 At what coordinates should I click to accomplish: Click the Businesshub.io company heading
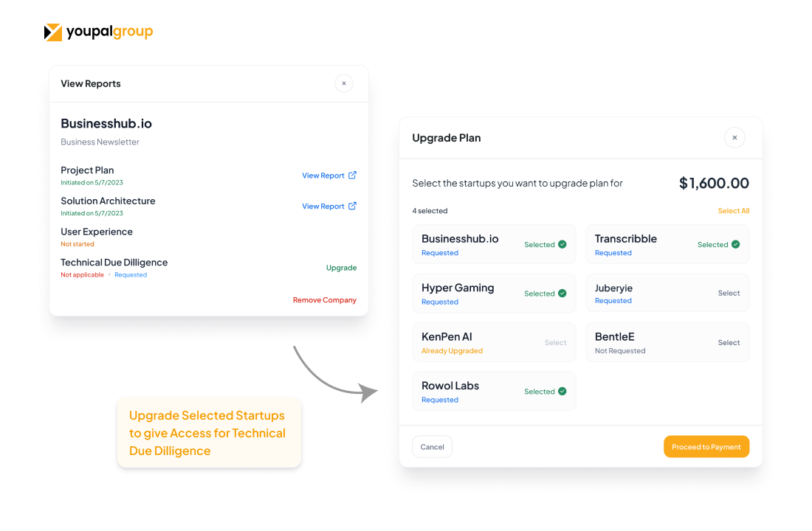[x=106, y=123]
